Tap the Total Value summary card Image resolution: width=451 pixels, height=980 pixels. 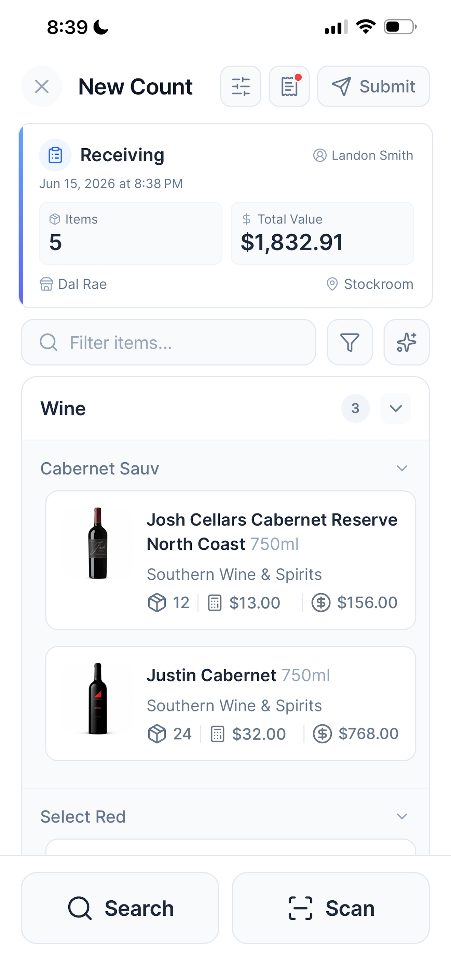[x=322, y=233]
